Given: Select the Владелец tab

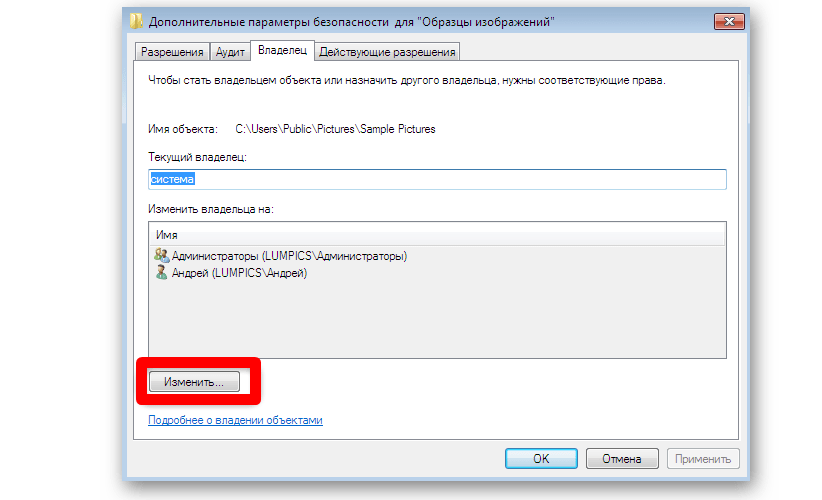Looking at the screenshot, I should click(283, 50).
